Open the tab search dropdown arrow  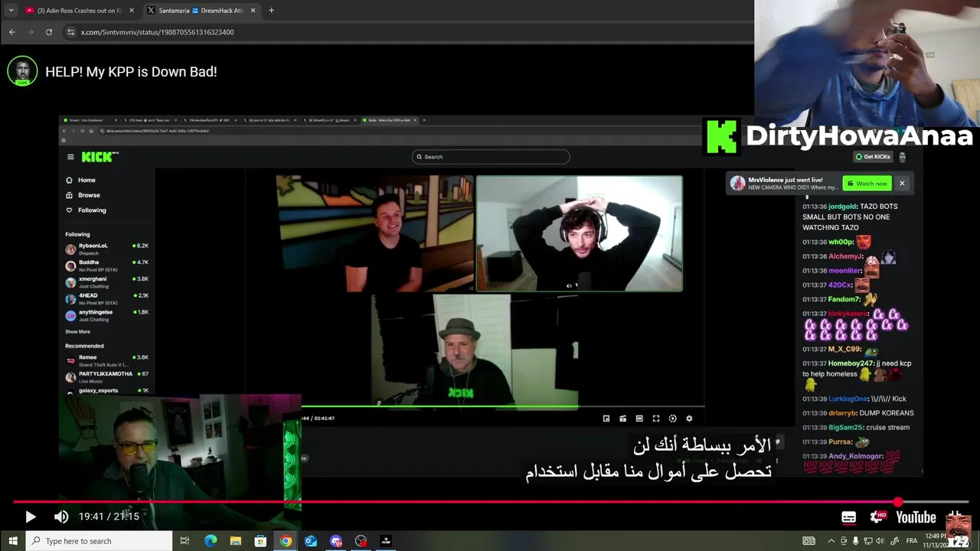[x=11, y=11]
